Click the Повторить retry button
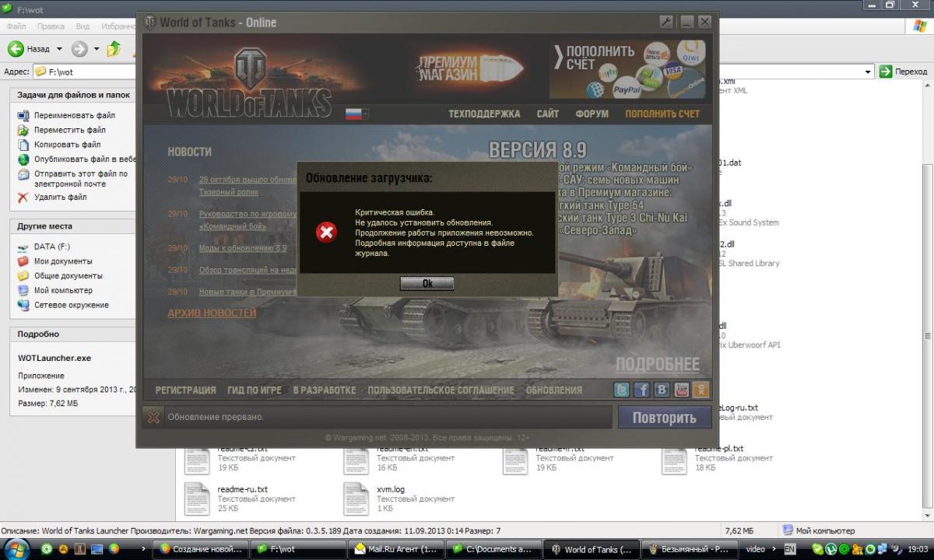This screenshot has height=560, width=934. [664, 418]
